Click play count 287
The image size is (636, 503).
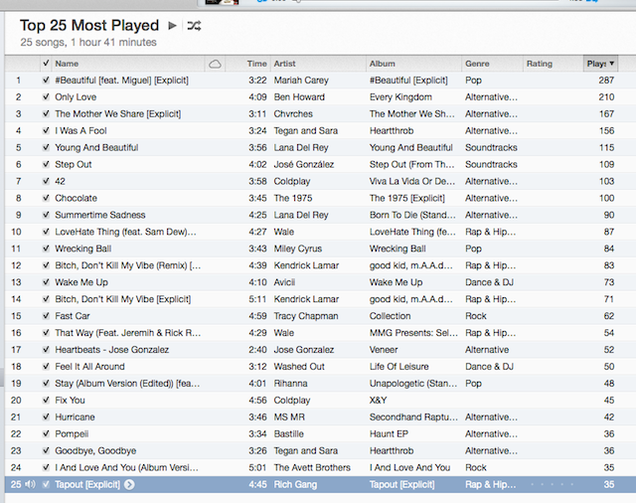pos(606,80)
